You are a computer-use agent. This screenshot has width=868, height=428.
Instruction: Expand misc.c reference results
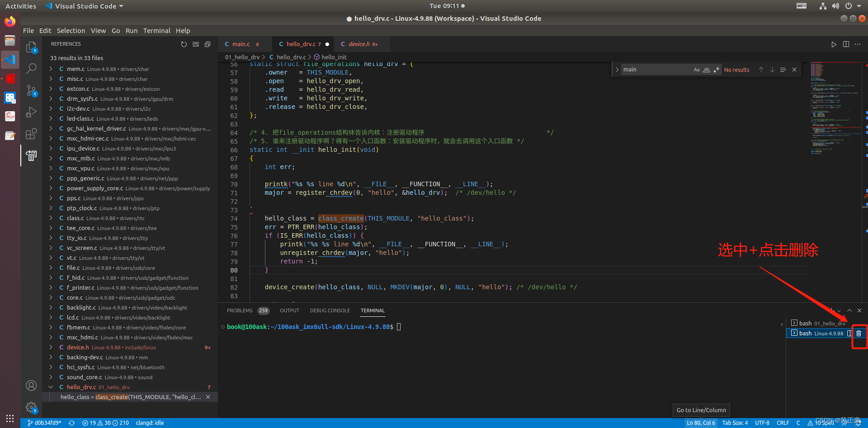(x=51, y=79)
